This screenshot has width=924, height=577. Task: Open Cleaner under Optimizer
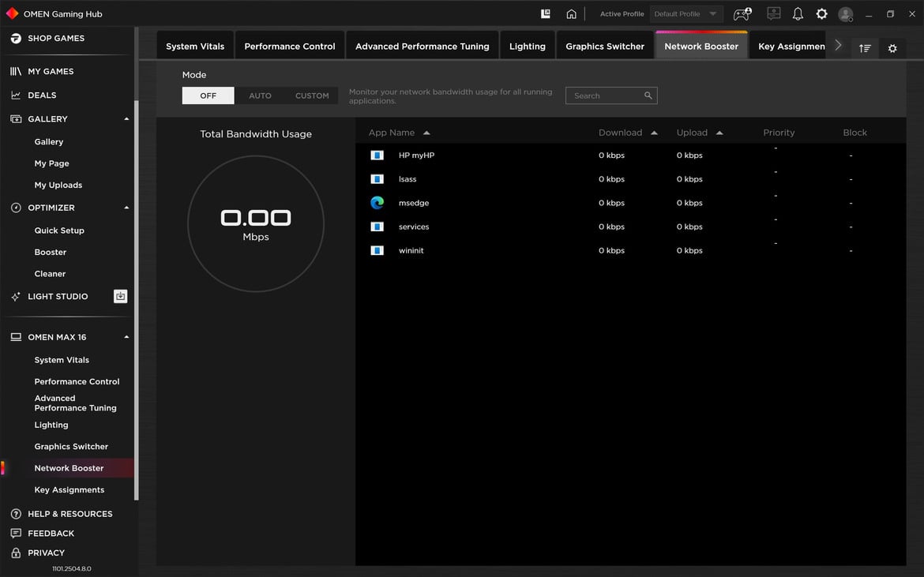pyautogui.click(x=50, y=274)
